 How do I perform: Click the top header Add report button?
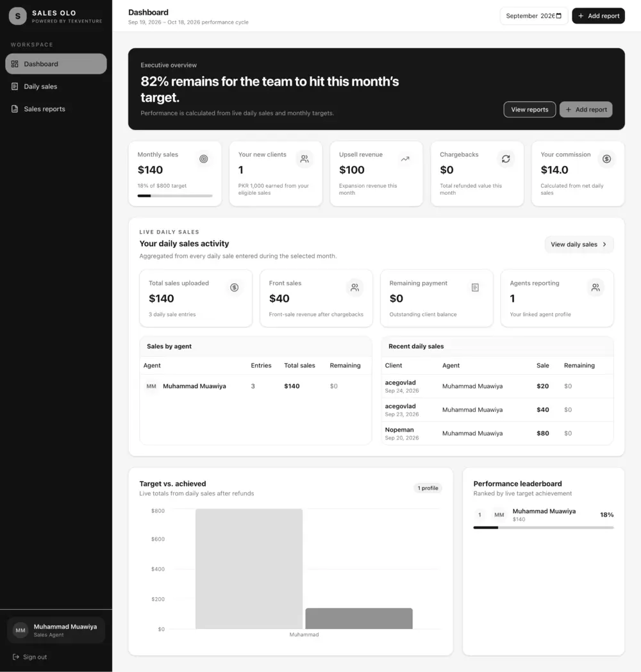tap(598, 16)
